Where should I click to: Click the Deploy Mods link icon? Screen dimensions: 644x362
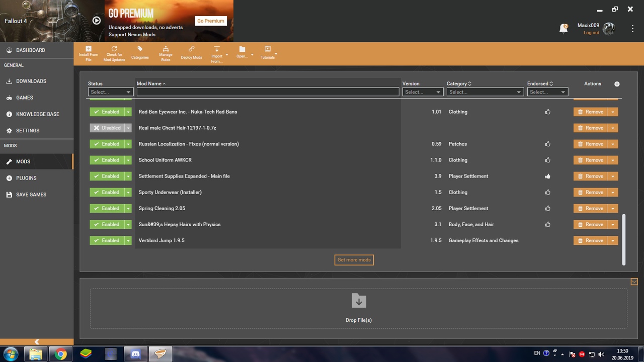(x=191, y=49)
